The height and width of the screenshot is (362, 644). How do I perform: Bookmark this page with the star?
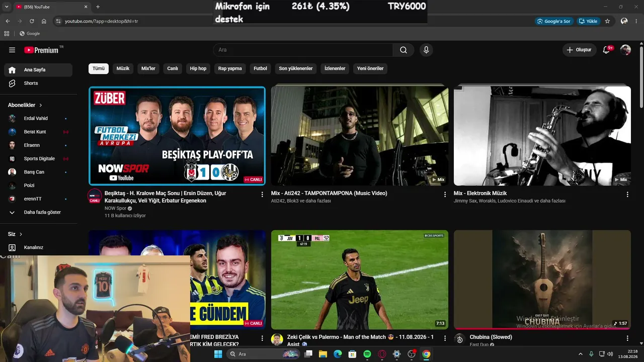click(x=607, y=21)
